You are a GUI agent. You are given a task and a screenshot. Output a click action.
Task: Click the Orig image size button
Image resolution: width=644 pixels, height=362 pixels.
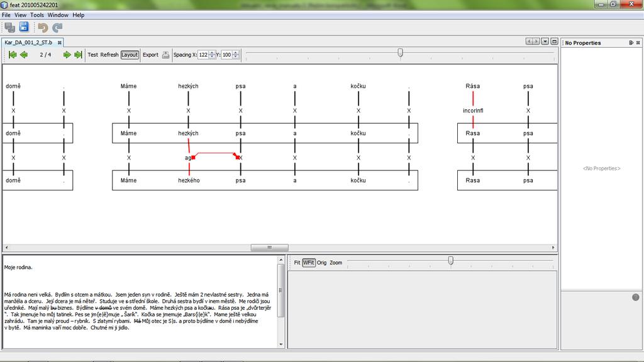[x=321, y=263]
